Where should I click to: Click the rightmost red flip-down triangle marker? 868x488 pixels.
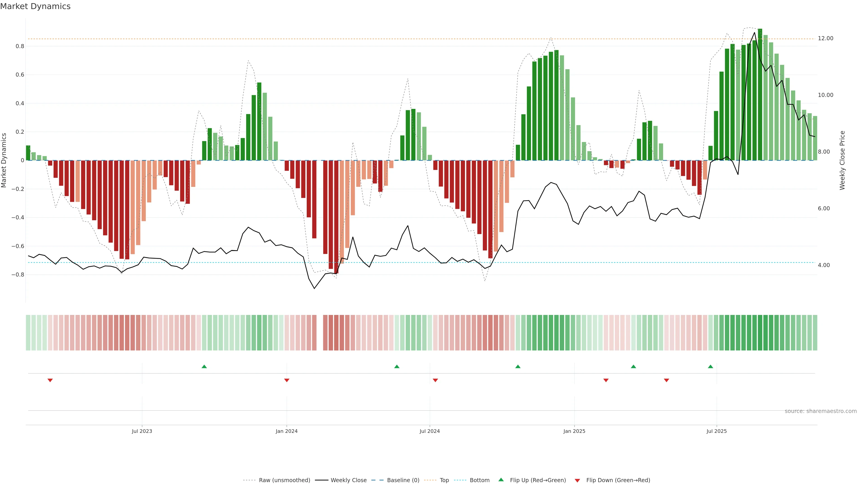tap(666, 380)
